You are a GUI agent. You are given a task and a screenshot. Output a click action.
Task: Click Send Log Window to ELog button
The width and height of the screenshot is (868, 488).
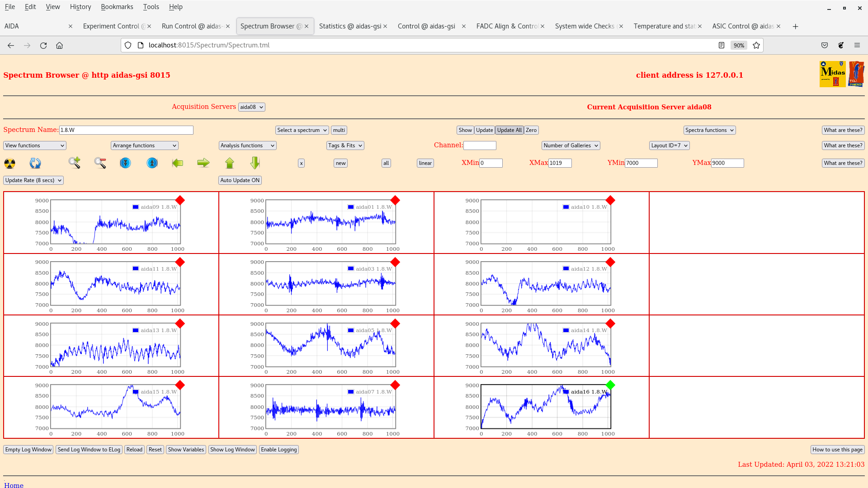point(89,450)
